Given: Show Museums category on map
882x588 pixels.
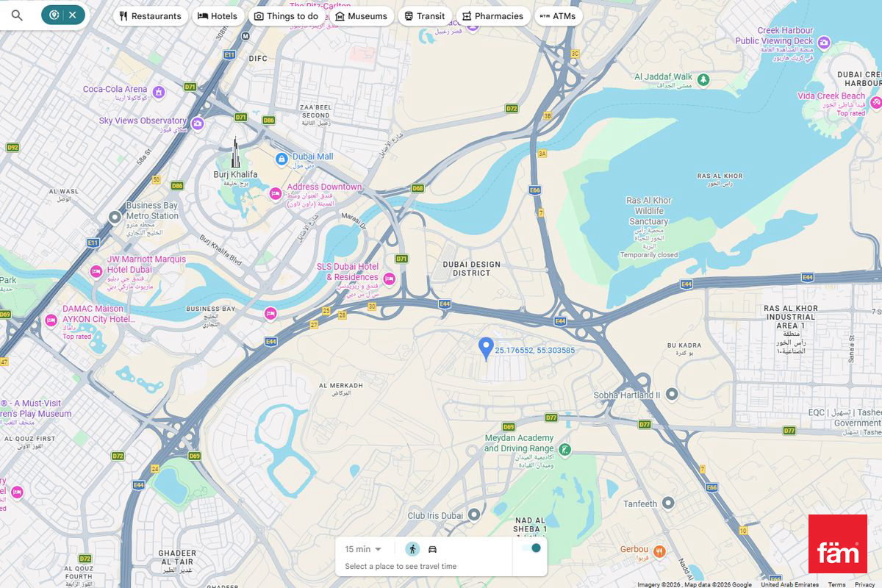Looking at the screenshot, I should [x=361, y=16].
